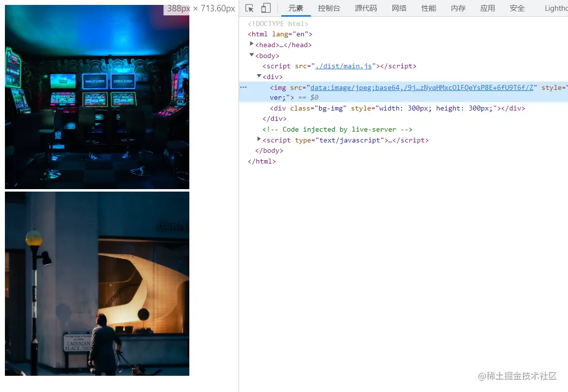This screenshot has width=568, height=392.
Task: Click the == $0 marker text
Action: [x=308, y=97]
